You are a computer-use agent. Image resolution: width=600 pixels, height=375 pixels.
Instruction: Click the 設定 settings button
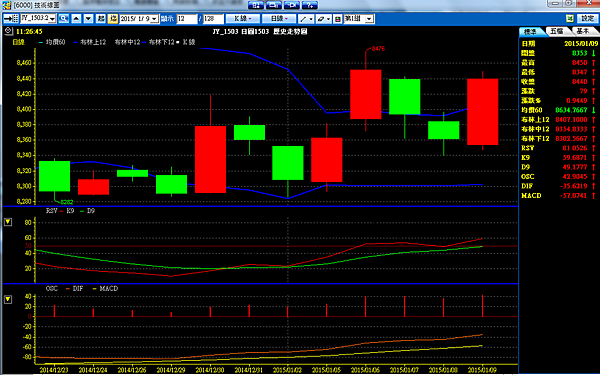(587, 18)
